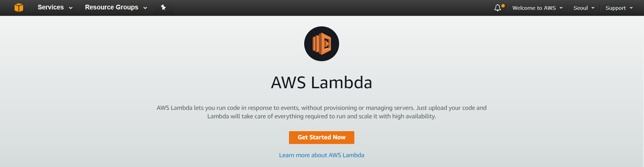This screenshot has width=644, height=167.
Task: Click the caret beside Welcome to AWS
Action: 561,8
